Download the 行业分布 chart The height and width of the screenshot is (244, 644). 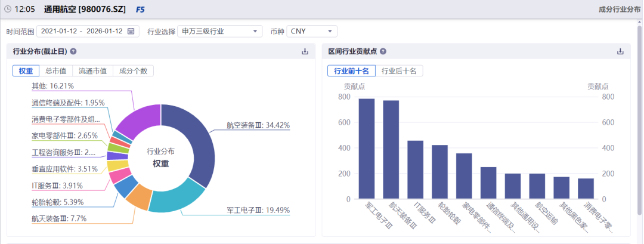point(305,52)
